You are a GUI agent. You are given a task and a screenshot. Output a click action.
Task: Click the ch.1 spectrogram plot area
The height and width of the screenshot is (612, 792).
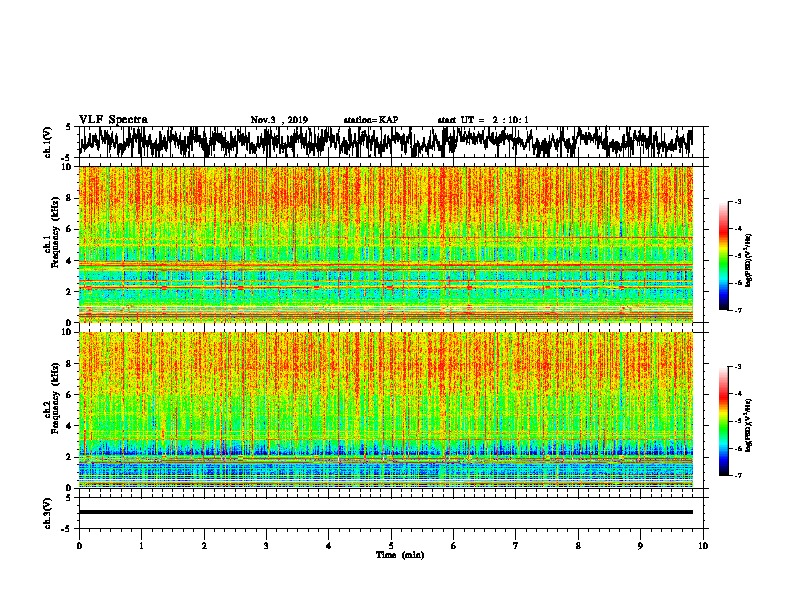(x=386, y=244)
